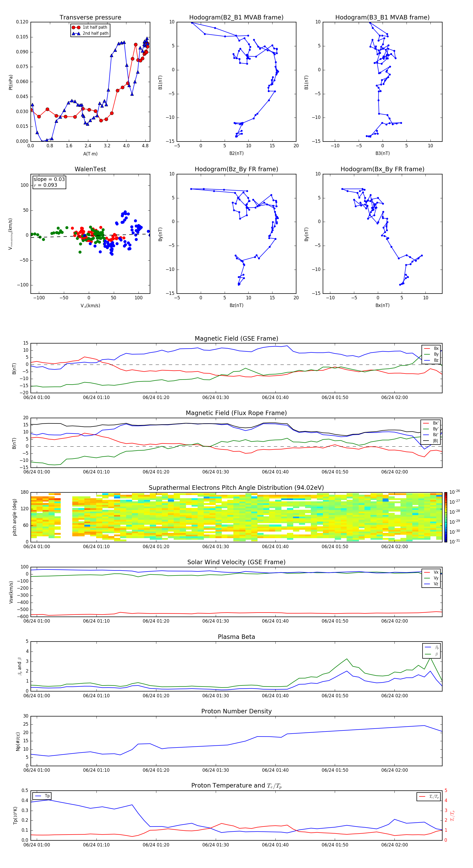Screen dimensions: 473x868
Task: Click "06/24 01:30" tick under Proton Number Density
Action: 215,770
